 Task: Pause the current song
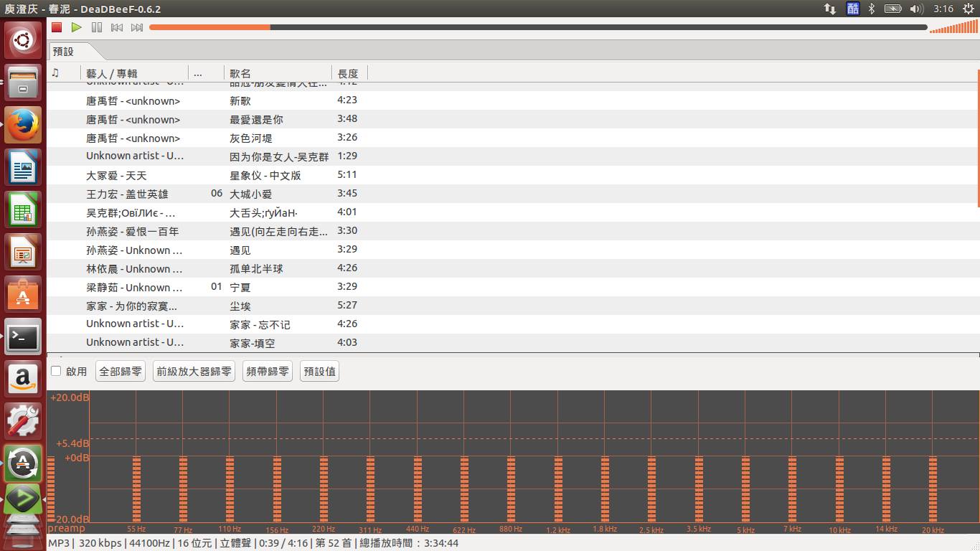point(97,27)
